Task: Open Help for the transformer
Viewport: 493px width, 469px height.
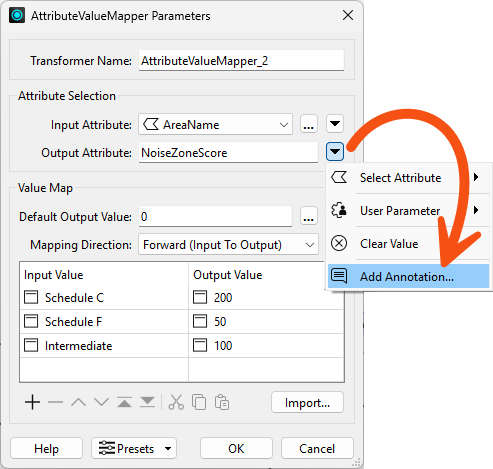Action: [46, 449]
